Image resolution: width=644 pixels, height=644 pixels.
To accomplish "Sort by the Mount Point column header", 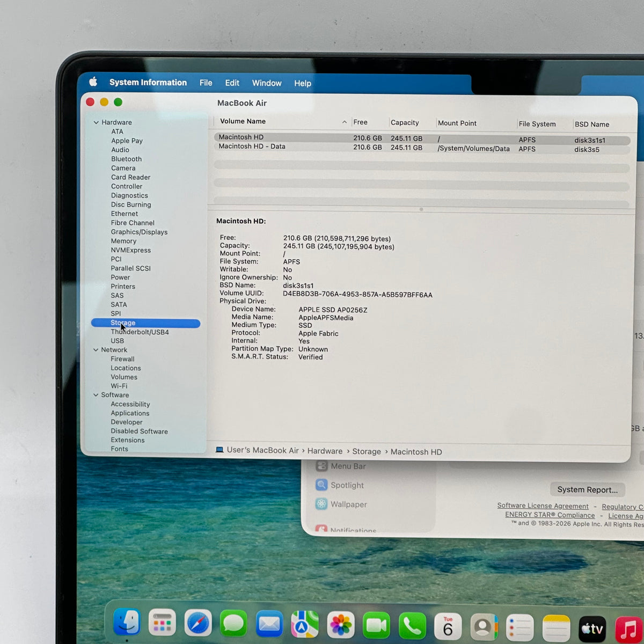I will point(457,123).
